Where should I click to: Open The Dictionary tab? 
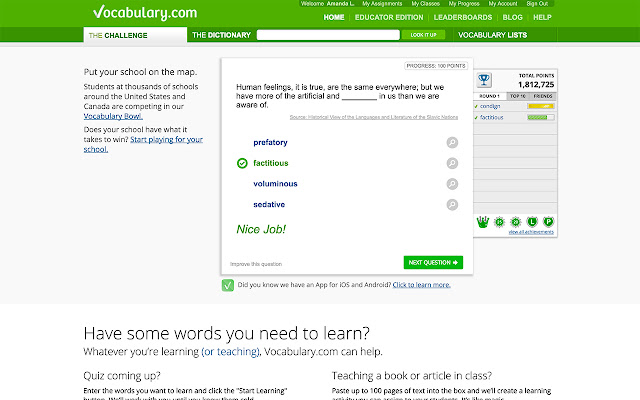(x=221, y=35)
